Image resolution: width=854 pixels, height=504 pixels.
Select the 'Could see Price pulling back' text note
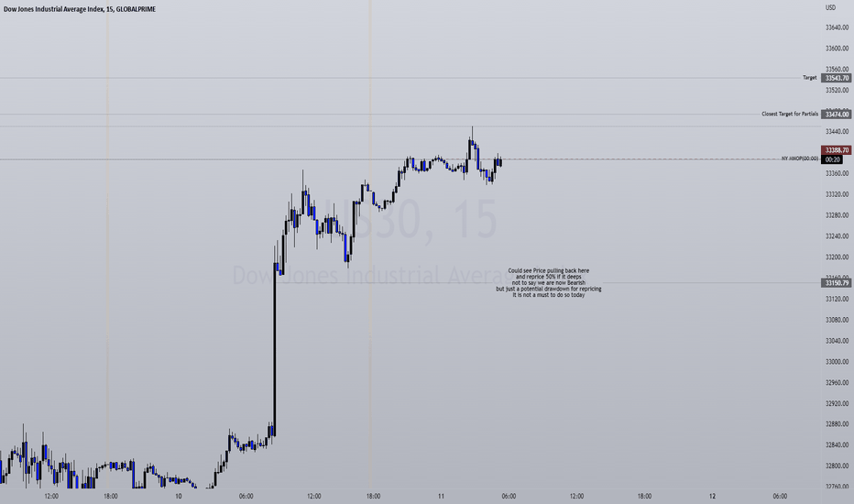point(549,283)
